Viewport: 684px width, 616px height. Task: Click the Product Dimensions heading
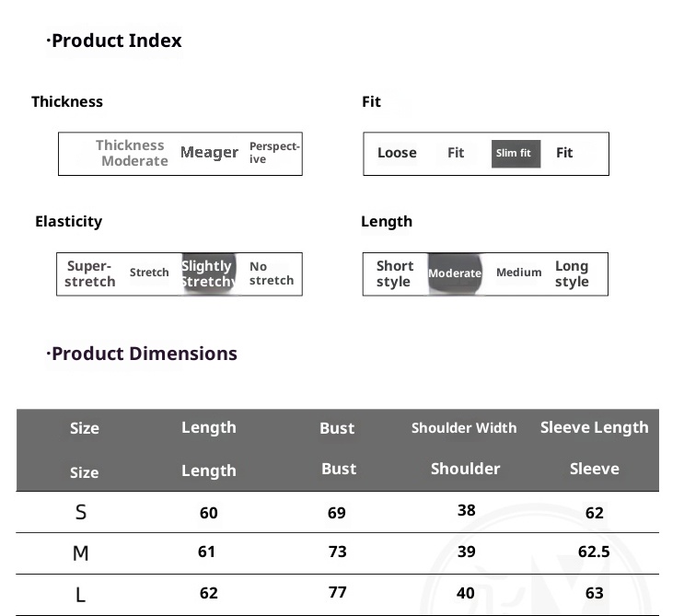coord(143,354)
